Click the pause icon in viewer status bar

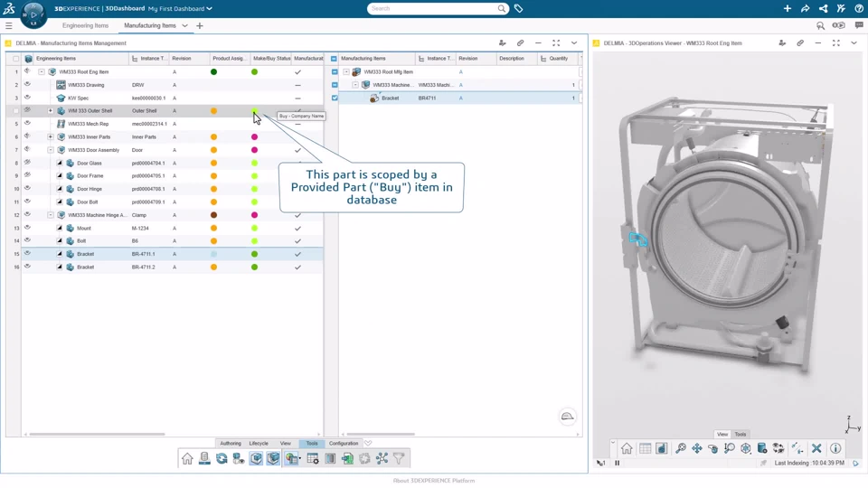pos(618,463)
